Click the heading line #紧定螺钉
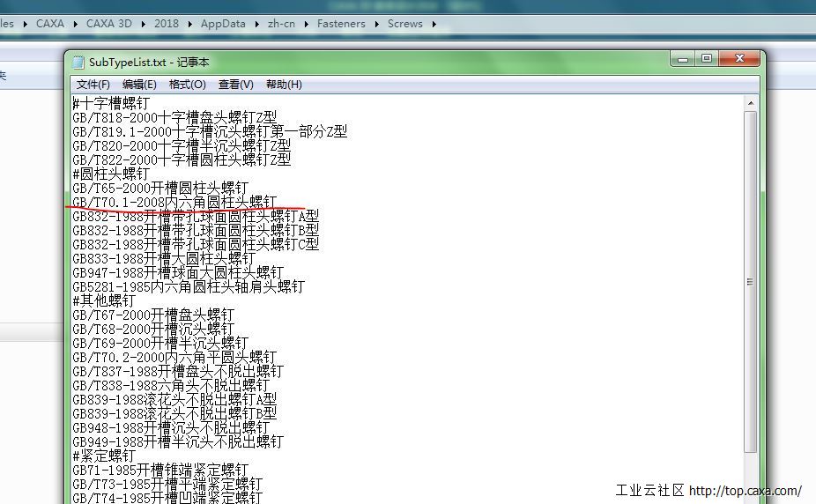 [104, 456]
